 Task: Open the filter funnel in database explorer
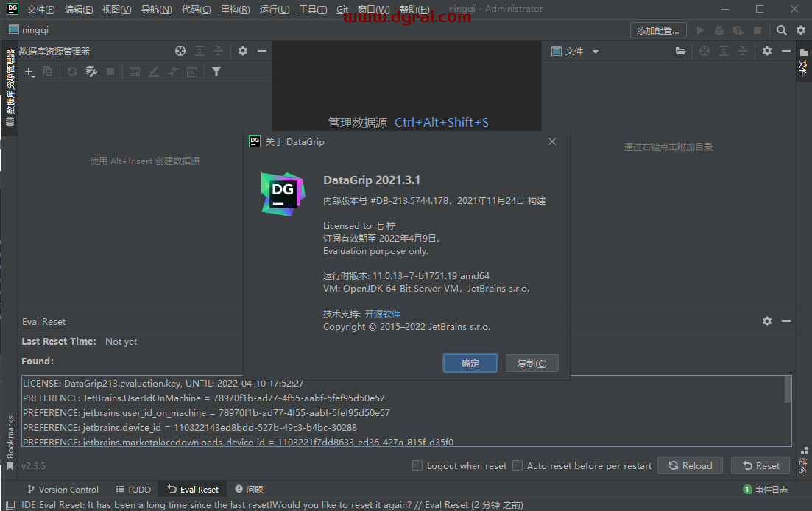coord(216,71)
